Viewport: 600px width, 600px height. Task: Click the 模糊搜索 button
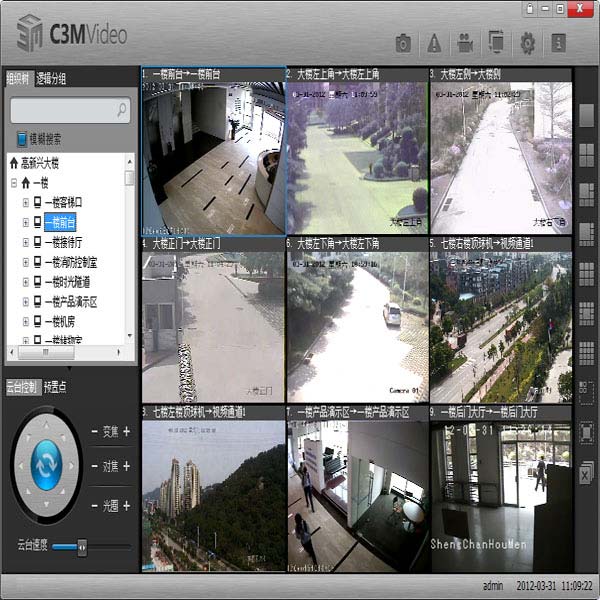point(38,139)
